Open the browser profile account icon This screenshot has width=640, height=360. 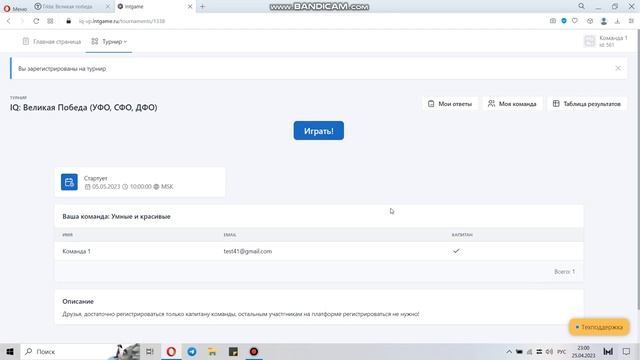pos(604,21)
